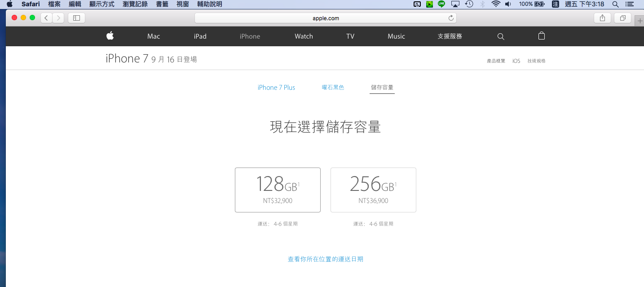
Task: Click the search magnifier in Apple navbar
Action: [x=501, y=36]
